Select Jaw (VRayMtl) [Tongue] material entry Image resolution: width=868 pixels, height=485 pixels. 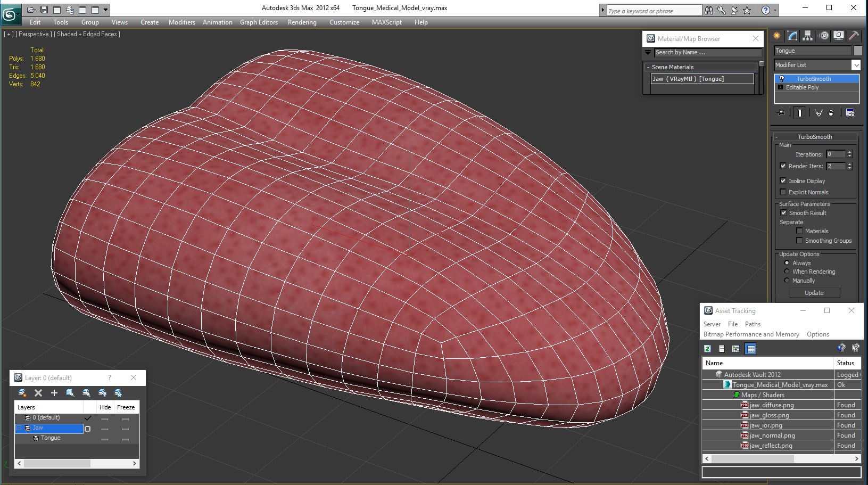(x=702, y=79)
